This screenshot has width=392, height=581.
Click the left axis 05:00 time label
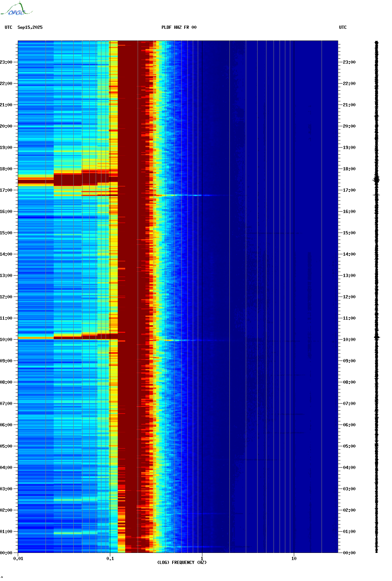(6, 446)
